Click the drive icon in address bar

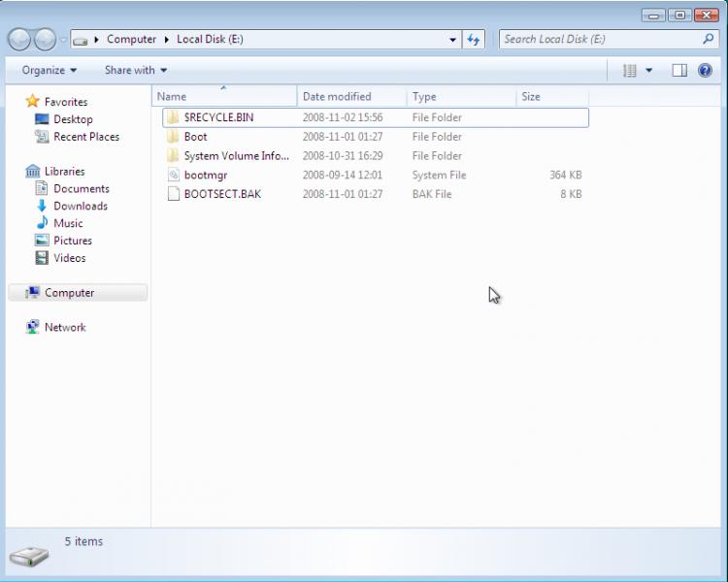(x=81, y=41)
